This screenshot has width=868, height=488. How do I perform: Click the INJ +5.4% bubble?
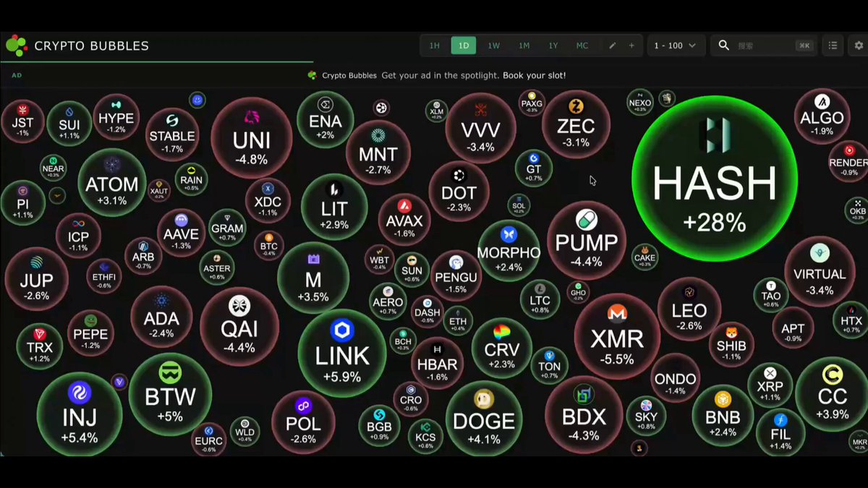point(79,414)
